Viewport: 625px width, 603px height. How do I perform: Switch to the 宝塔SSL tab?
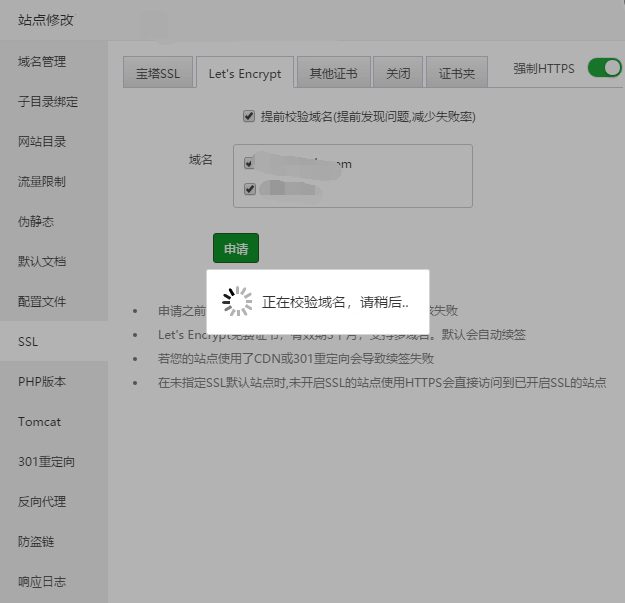pyautogui.click(x=158, y=74)
